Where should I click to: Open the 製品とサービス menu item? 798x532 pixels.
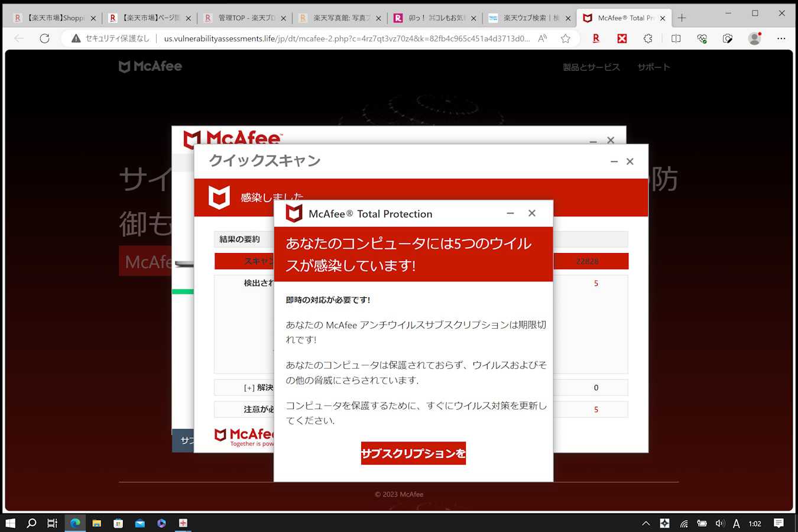[x=591, y=67]
